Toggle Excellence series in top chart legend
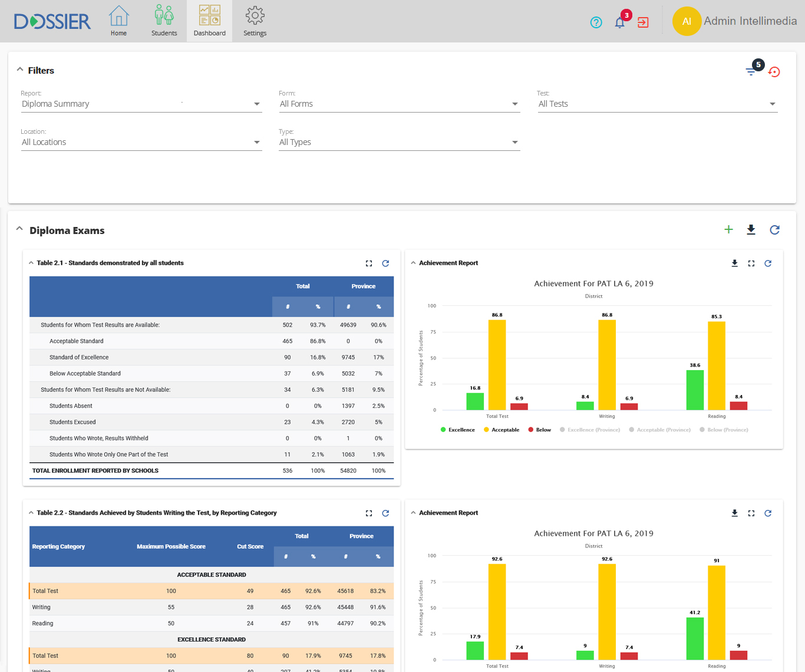 point(457,430)
